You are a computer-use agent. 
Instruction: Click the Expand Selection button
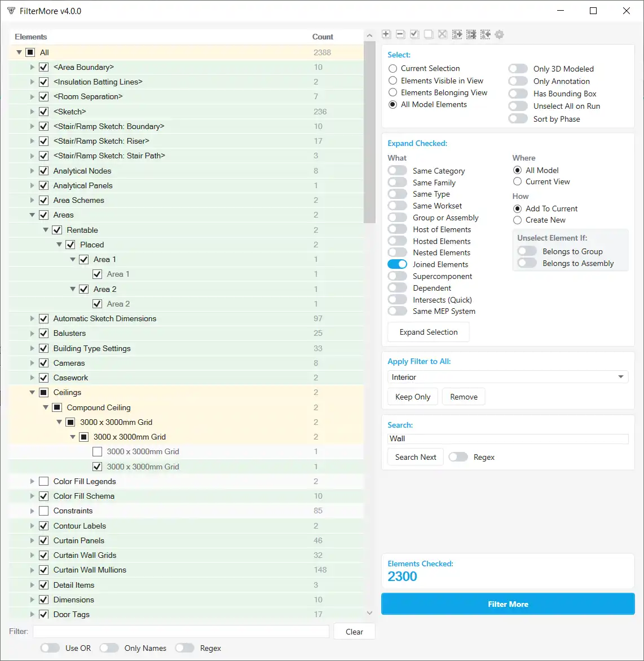[429, 332]
